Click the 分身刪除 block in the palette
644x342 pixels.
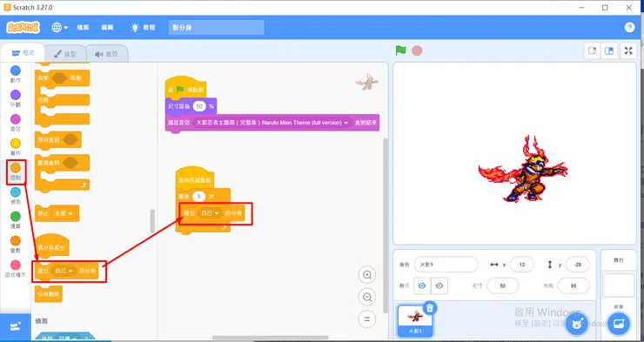click(x=49, y=294)
